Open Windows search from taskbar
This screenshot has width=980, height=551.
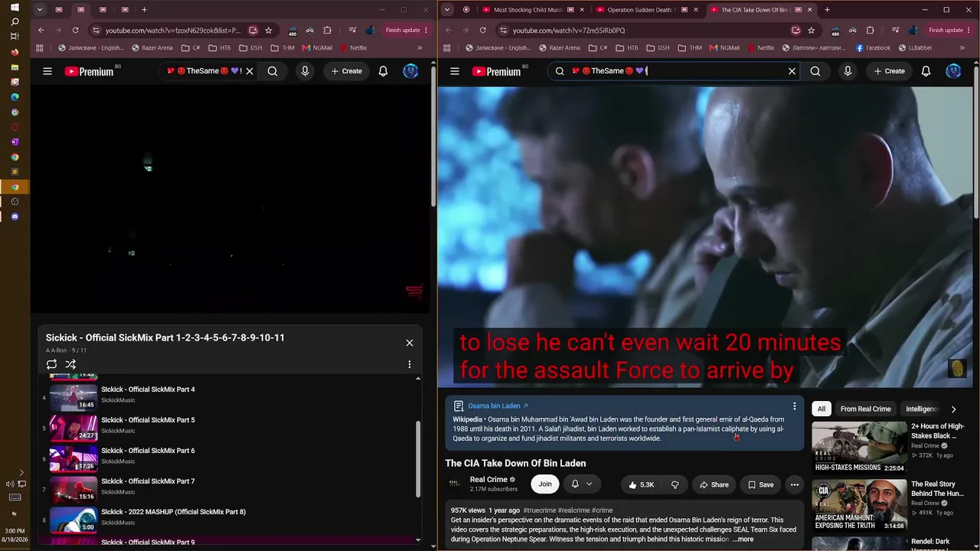[x=15, y=22]
